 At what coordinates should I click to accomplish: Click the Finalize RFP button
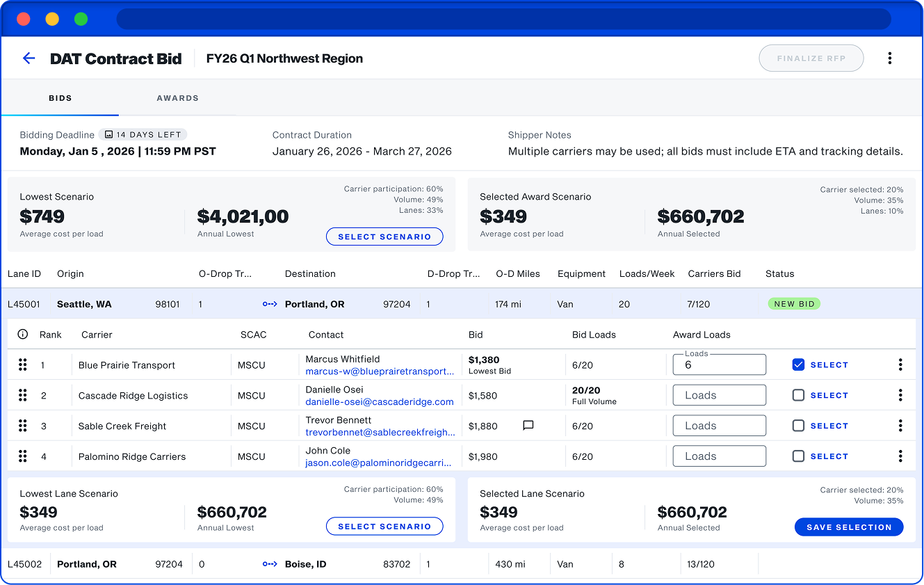point(811,58)
